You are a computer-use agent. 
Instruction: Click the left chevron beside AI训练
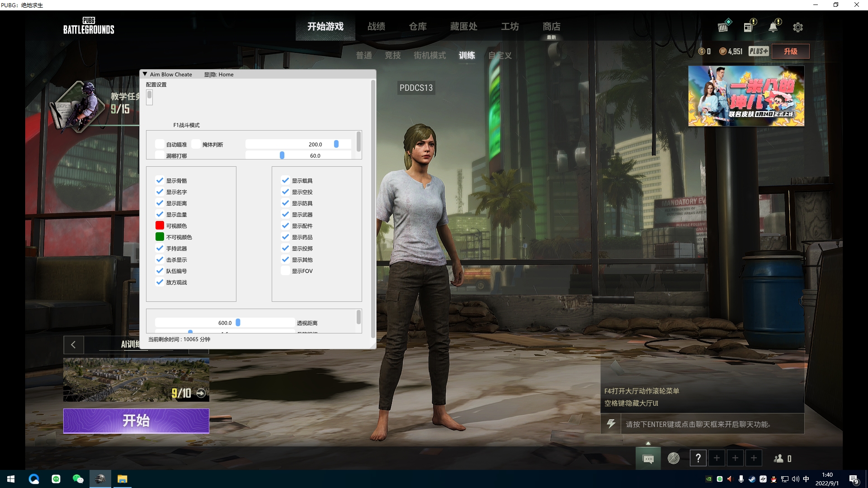[x=73, y=345]
